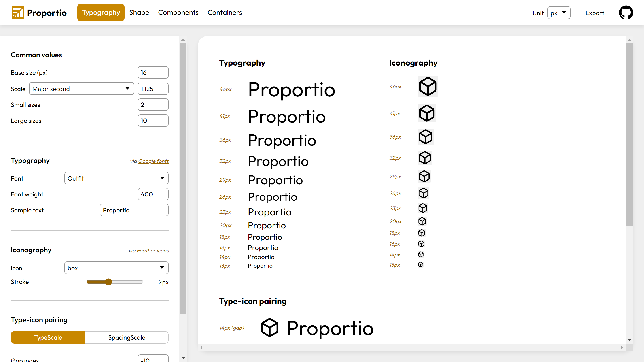Open the GitHub repository icon
Viewport: 644px width, 362px height.
(626, 13)
